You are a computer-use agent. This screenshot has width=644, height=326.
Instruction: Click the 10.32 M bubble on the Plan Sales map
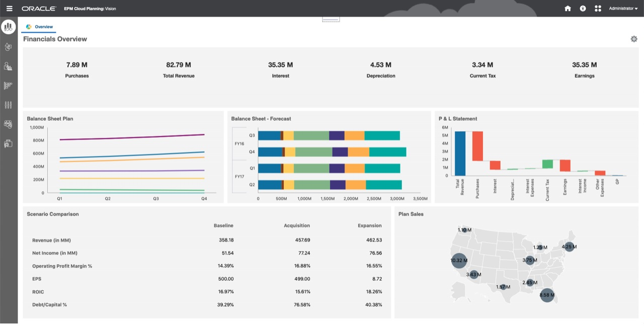[459, 261]
